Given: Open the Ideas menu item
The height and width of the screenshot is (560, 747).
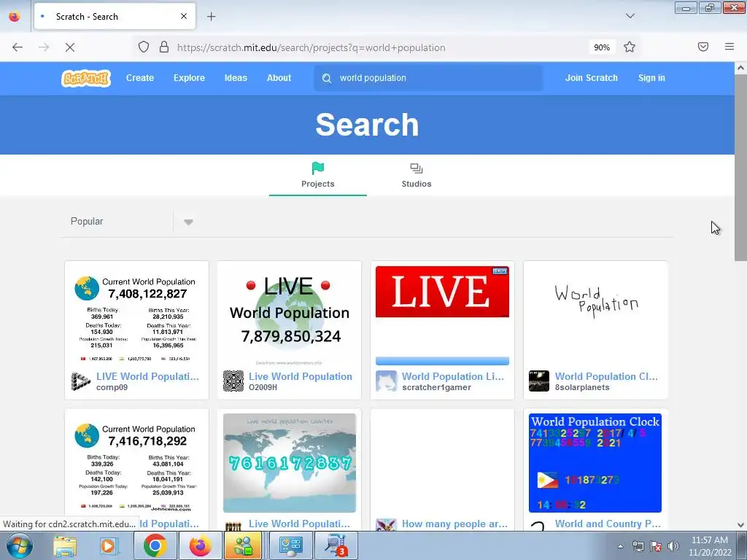Looking at the screenshot, I should 236,78.
